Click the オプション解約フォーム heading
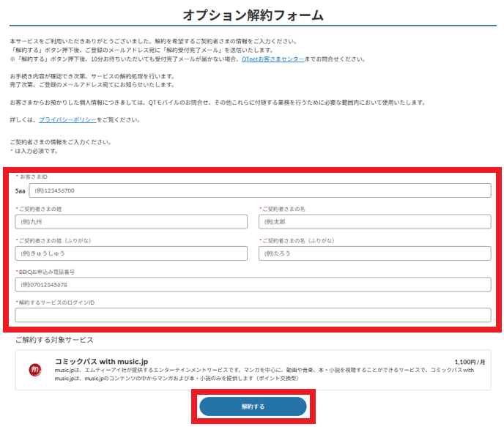504x427 pixels. click(x=253, y=15)
